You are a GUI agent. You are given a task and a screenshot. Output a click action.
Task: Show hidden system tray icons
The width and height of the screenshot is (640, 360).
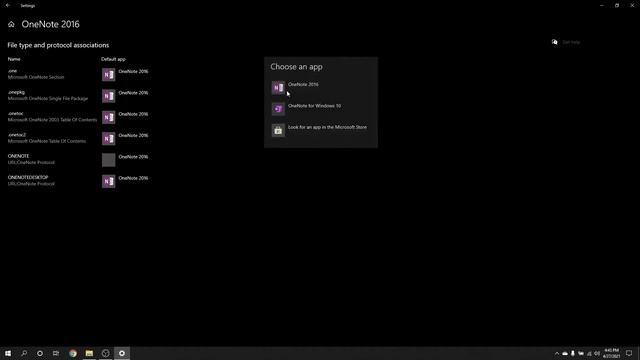pyautogui.click(x=557, y=353)
